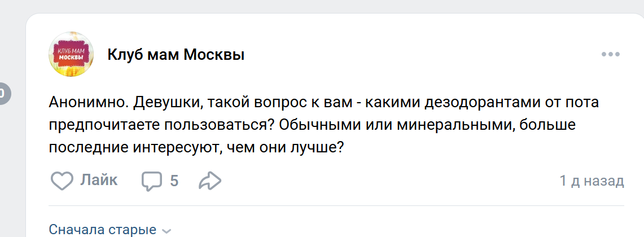
Task: Like the post with heart icon
Action: pos(62,181)
